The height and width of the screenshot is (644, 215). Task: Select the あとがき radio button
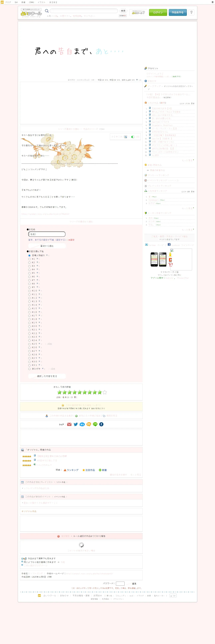[x=29, y=369]
